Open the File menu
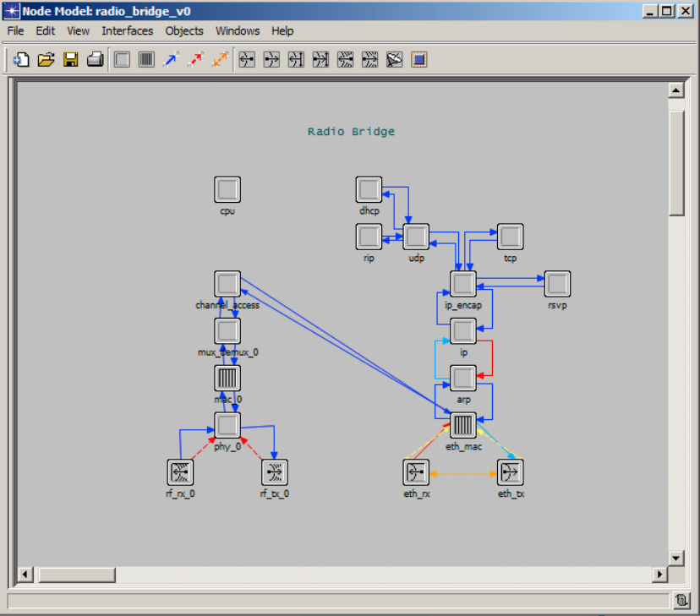This screenshot has height=616, width=700. (x=15, y=30)
